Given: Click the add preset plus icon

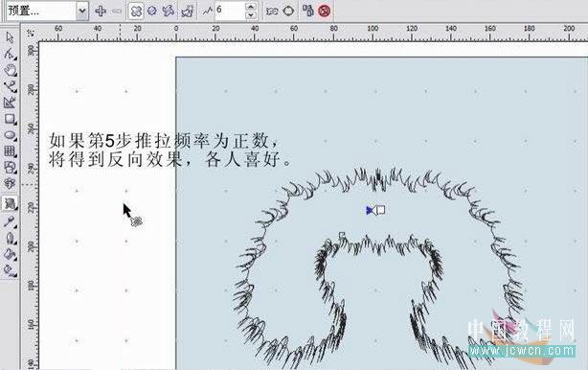Looking at the screenshot, I should pyautogui.click(x=101, y=11).
